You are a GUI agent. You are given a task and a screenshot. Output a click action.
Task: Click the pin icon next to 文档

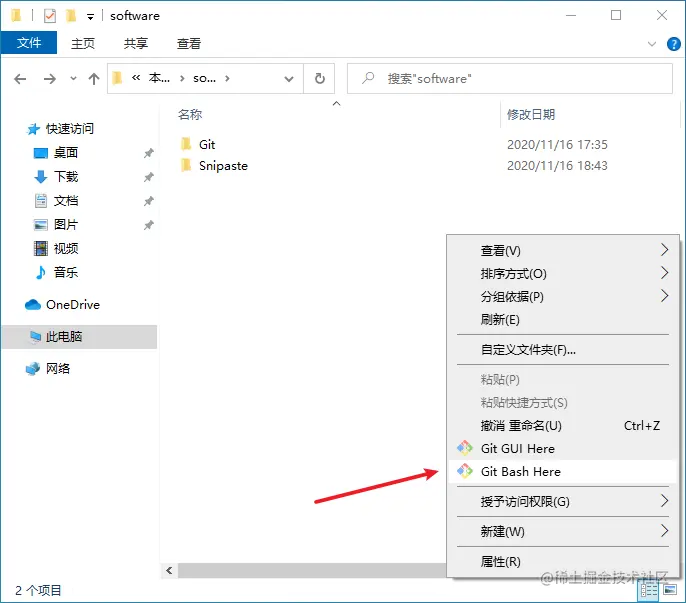click(x=148, y=201)
